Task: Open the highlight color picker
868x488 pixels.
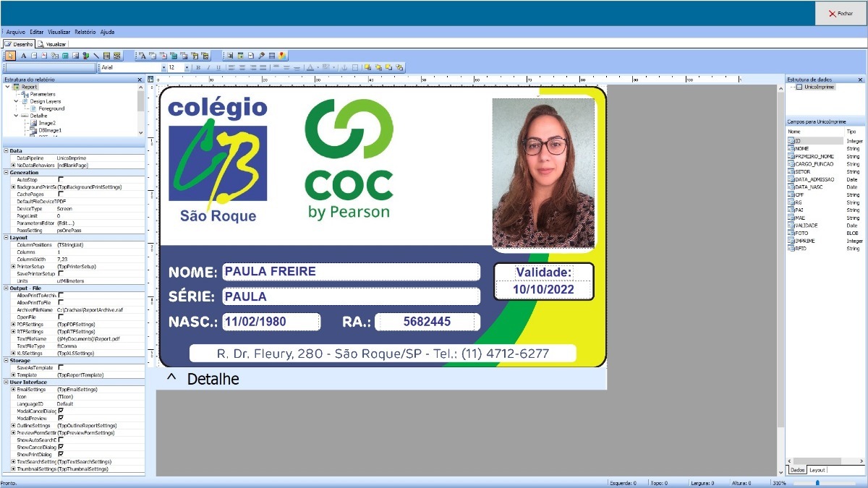Action: 328,67
